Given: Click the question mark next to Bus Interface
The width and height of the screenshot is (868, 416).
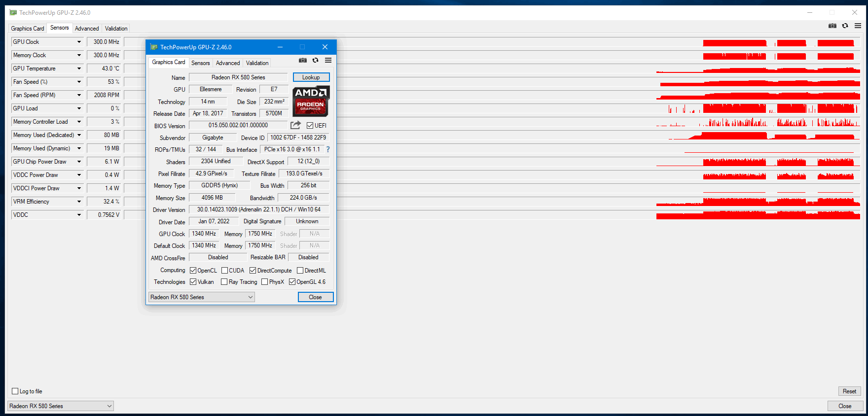Looking at the screenshot, I should pyautogui.click(x=328, y=149).
